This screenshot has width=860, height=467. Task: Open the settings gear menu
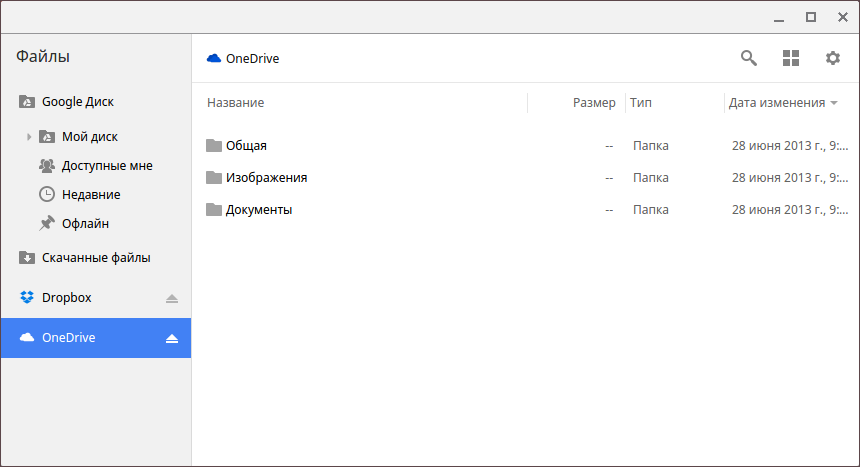click(x=833, y=58)
